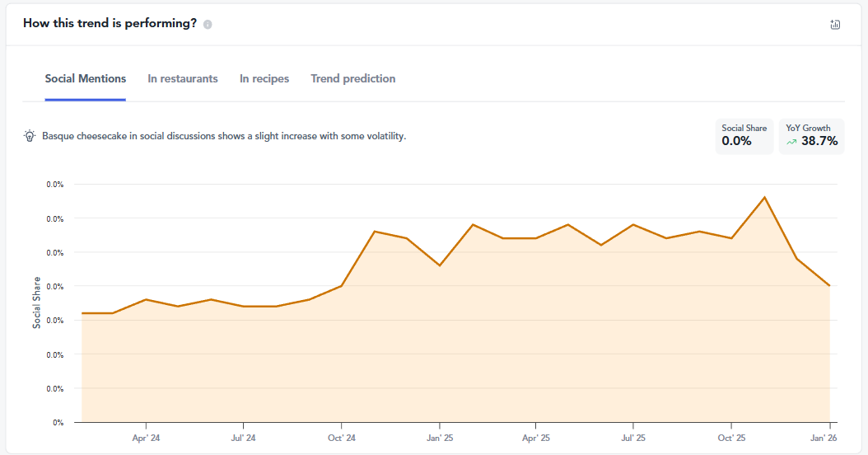Click the final Jan' 26 data point on the line
Image resolution: width=868 pixels, height=455 pixels.
point(829,286)
